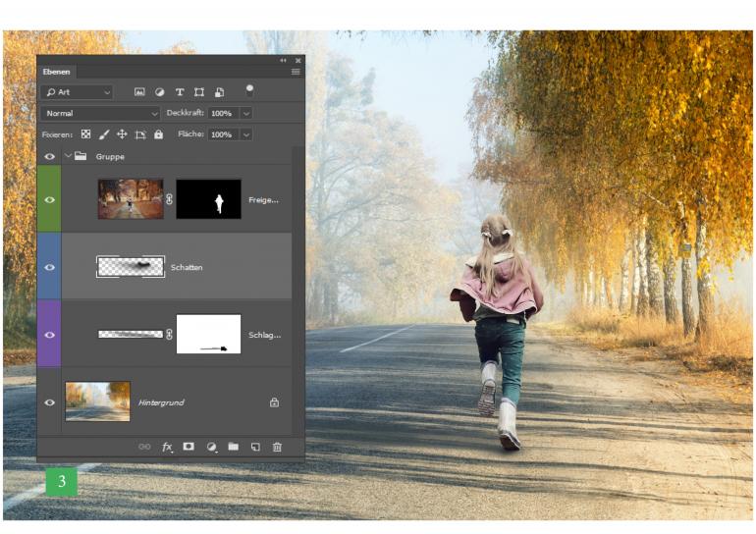Create a new layer with the page icon
The image size is (756, 534).
(x=255, y=447)
